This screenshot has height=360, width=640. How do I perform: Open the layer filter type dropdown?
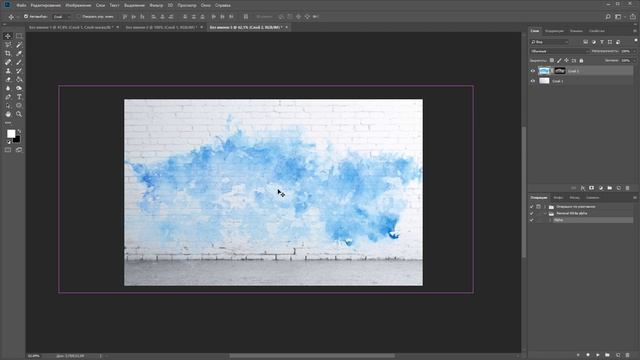pyautogui.click(x=549, y=42)
